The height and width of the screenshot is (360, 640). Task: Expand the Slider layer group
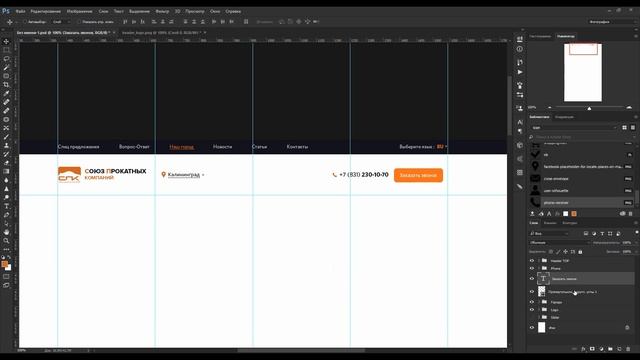point(539,317)
